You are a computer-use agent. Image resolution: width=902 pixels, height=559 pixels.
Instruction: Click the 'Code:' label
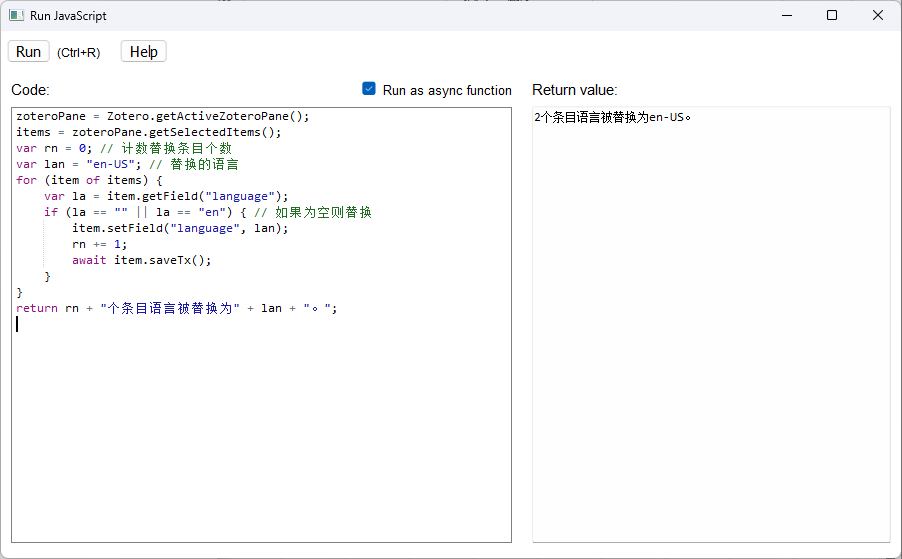30,90
